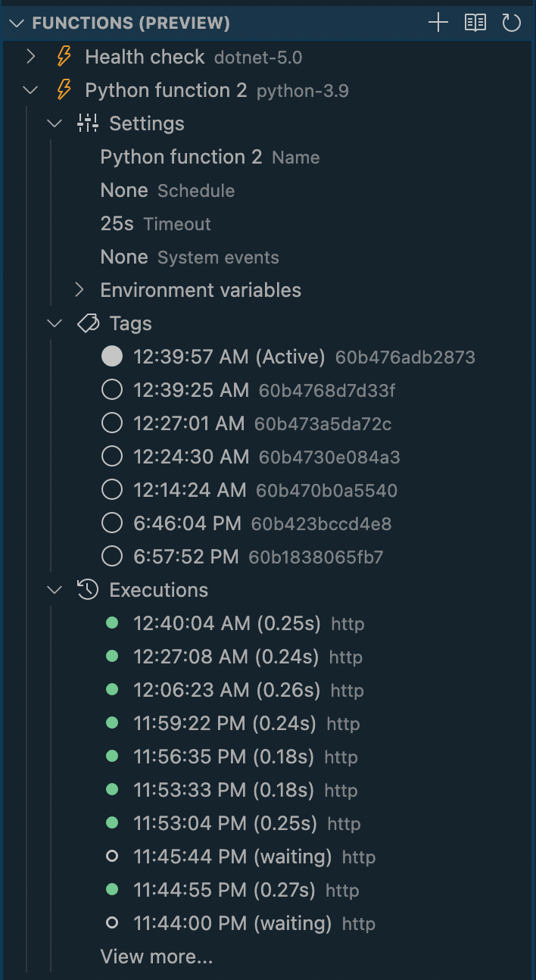Screen dimensions: 536x980
Task: Collapse the Tags section chevron
Action: click(55, 323)
